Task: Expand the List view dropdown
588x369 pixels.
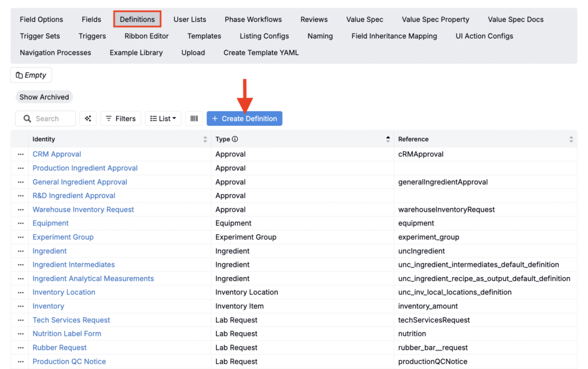Action: tap(163, 119)
